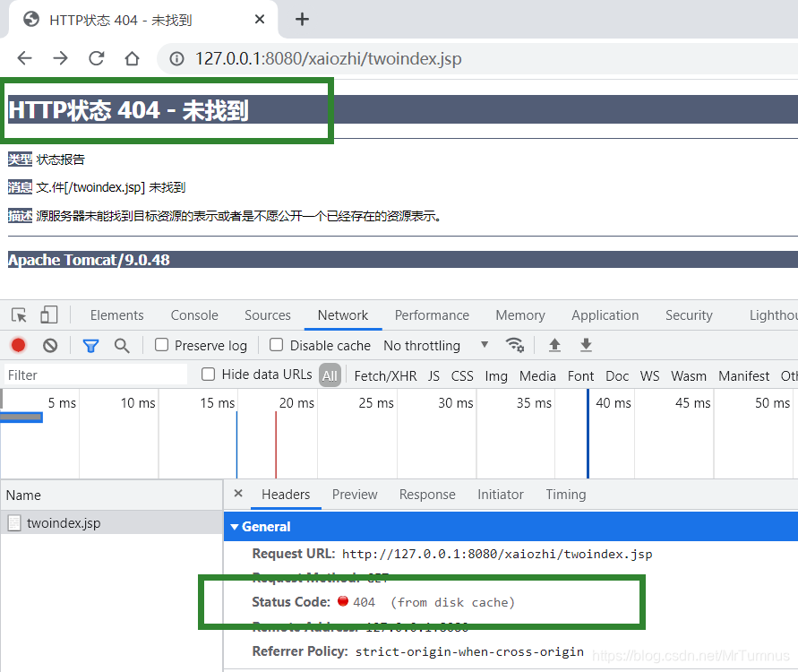Image resolution: width=798 pixels, height=672 pixels.
Task: Switch to the Console panel
Action: tap(194, 315)
